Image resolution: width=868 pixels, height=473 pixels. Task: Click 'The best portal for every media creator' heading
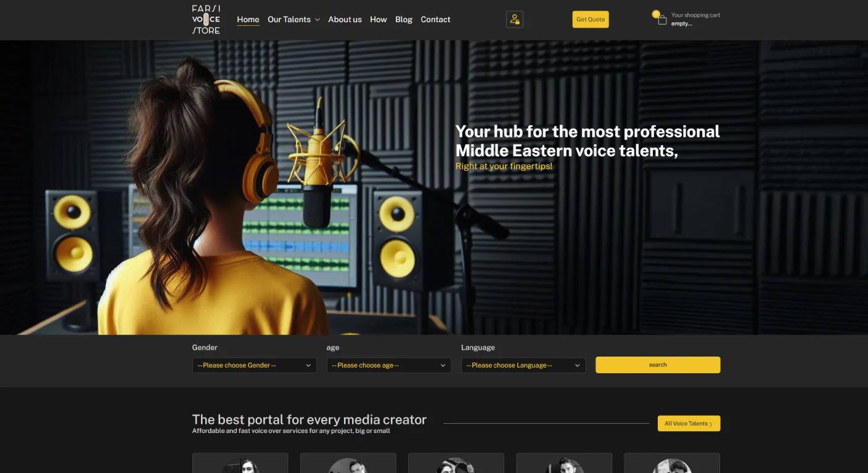point(309,420)
